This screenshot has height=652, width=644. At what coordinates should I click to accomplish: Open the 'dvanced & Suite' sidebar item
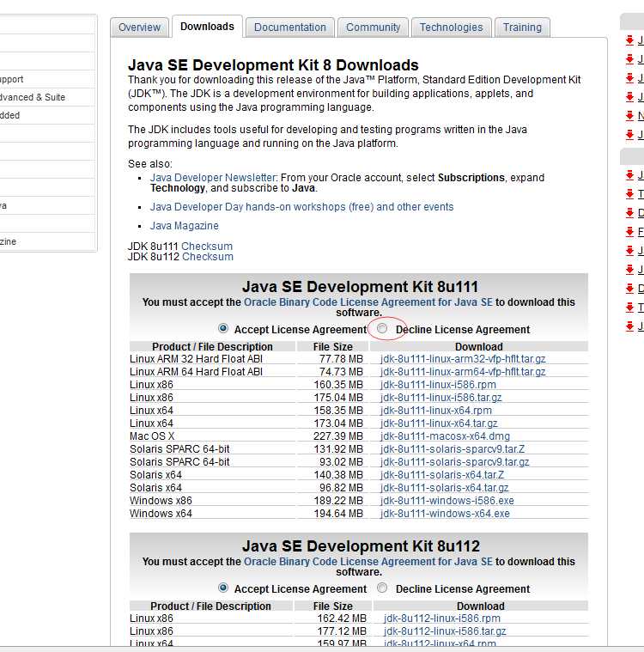[x=33, y=97]
